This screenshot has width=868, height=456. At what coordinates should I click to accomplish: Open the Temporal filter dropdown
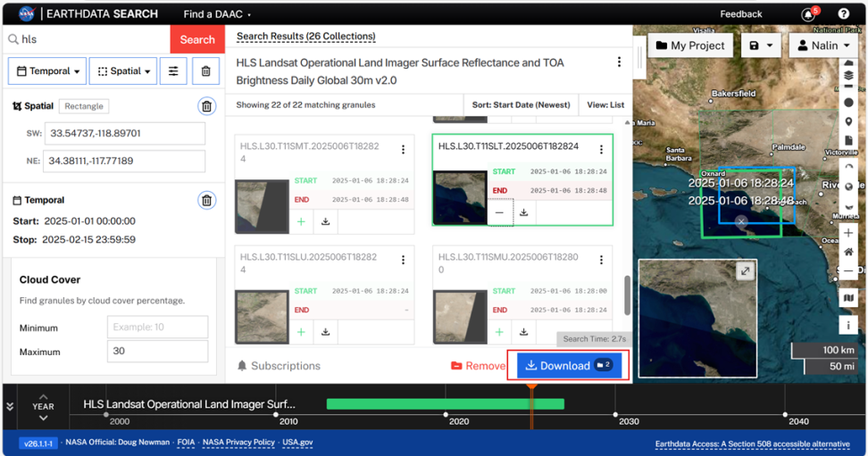47,70
